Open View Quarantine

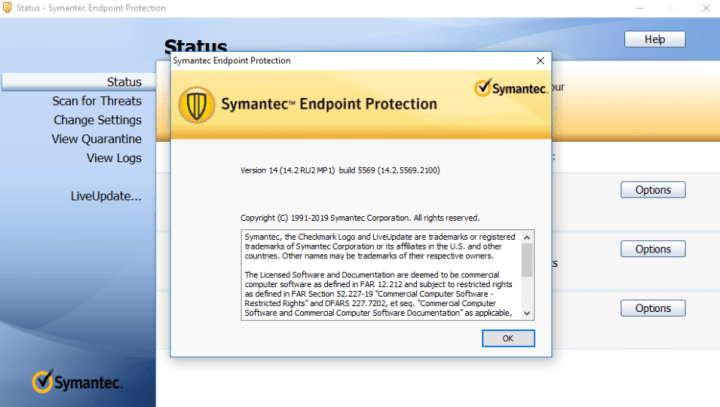[x=97, y=139]
